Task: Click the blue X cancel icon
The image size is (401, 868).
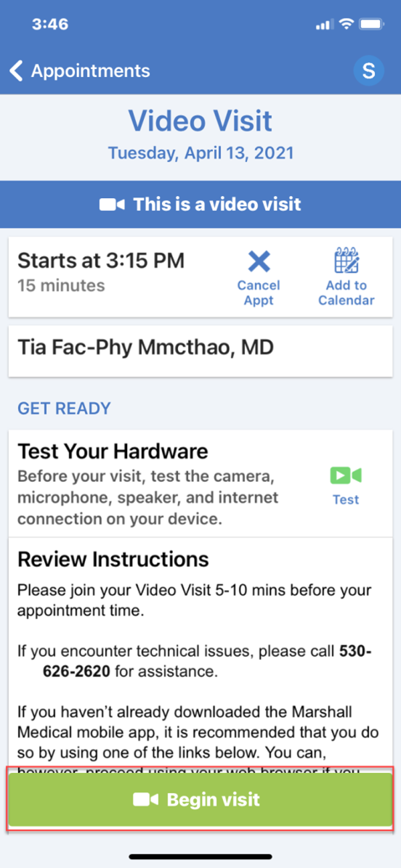Action: (x=259, y=261)
